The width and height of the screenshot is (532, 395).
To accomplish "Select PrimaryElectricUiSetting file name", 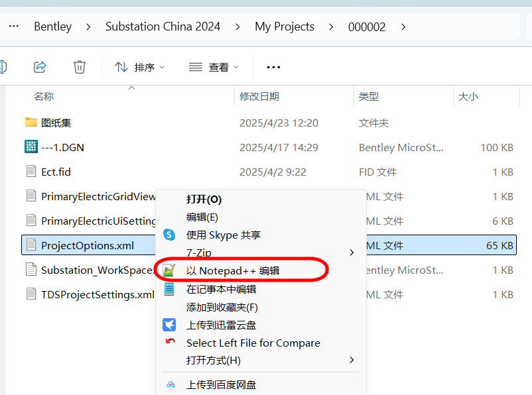I will tap(98, 221).
